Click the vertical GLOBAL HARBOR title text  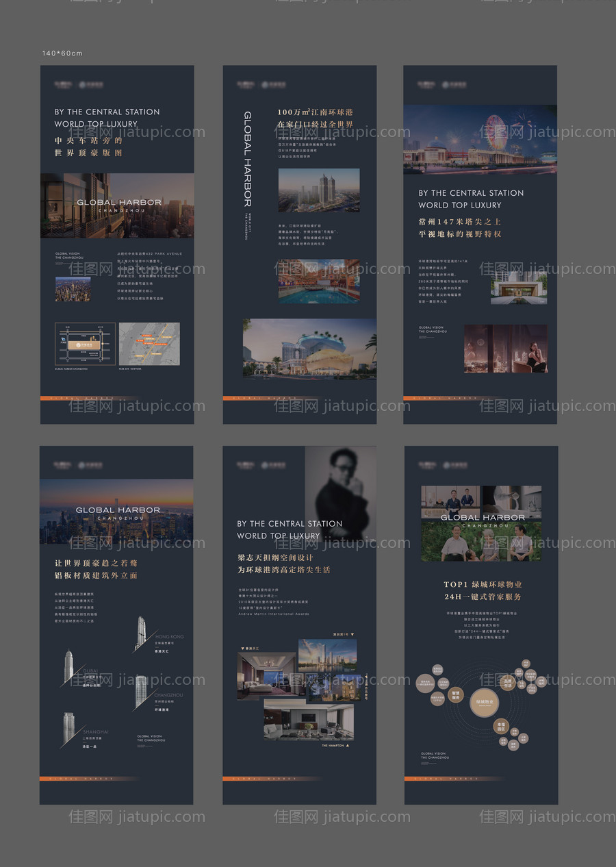coord(248,159)
